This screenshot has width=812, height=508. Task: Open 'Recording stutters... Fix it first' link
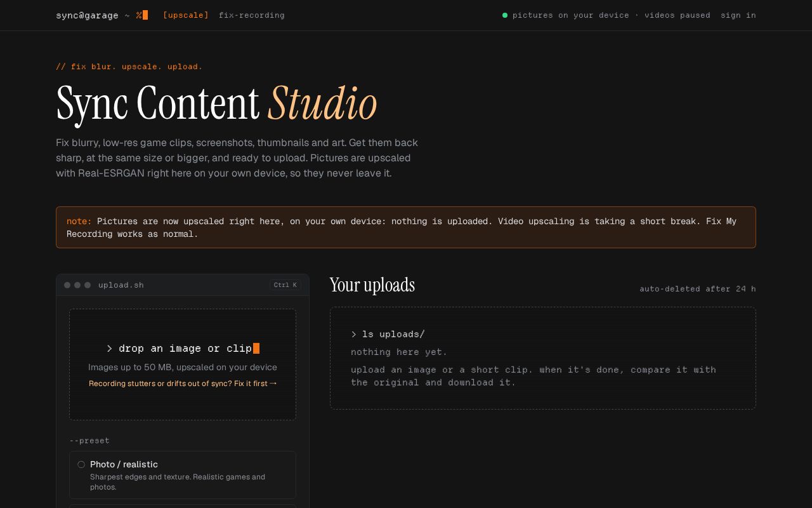183,384
